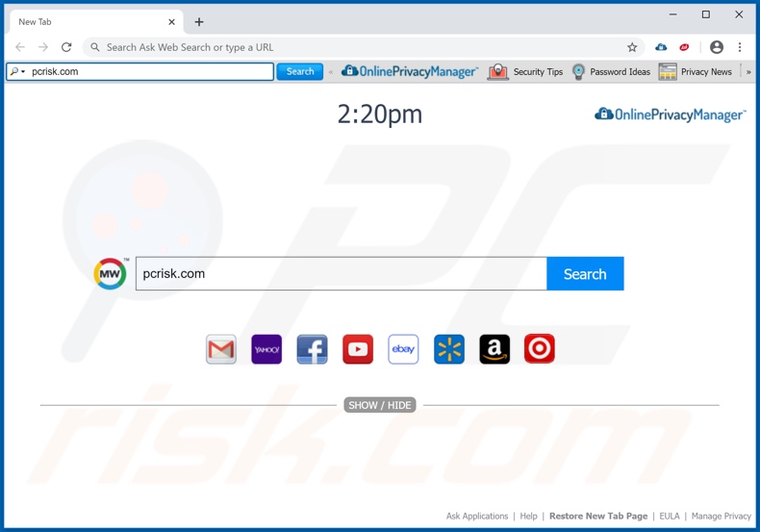Open the Walmart shortcut icon
Viewport: 760px width, 532px height.
(449, 349)
